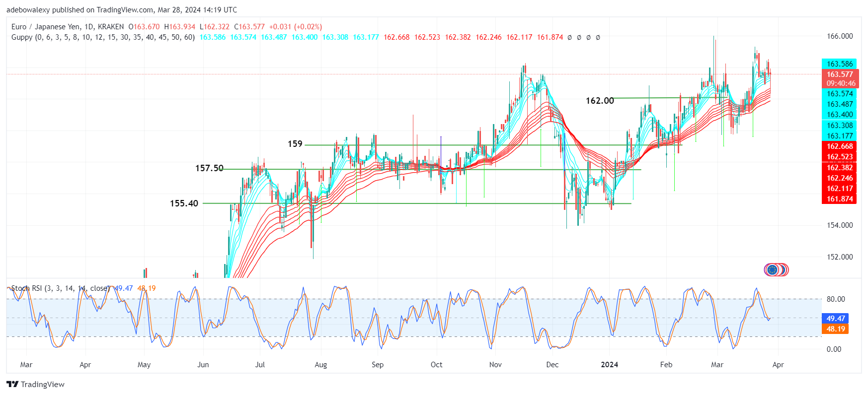This screenshot has height=395, width=868.
Task: Click the stacked event flag icons near 152.000
Action: (776, 270)
